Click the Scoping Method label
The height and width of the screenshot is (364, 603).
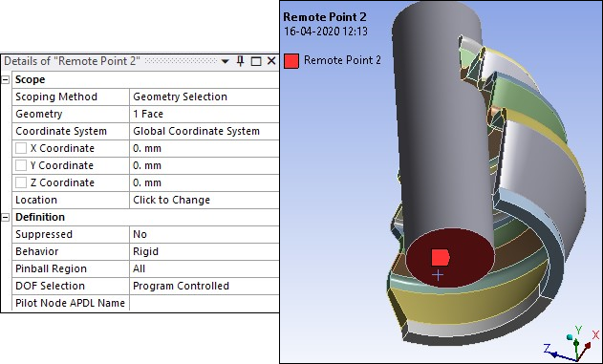[x=56, y=96]
